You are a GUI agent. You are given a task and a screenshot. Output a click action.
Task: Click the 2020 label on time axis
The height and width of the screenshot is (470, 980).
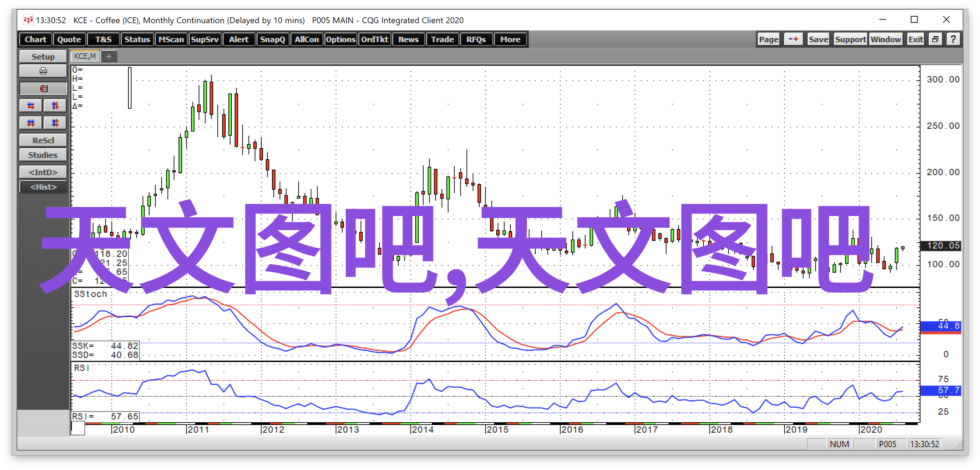[871, 430]
